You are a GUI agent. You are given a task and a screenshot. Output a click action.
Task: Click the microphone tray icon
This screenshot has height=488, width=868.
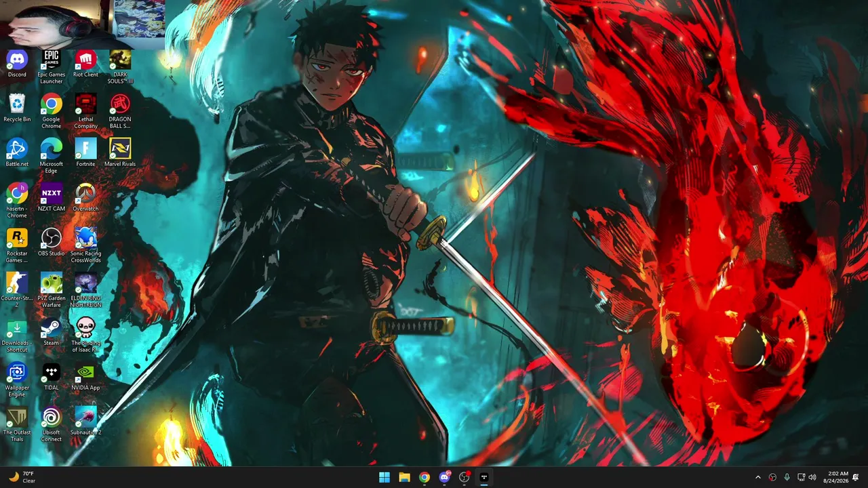tap(787, 477)
